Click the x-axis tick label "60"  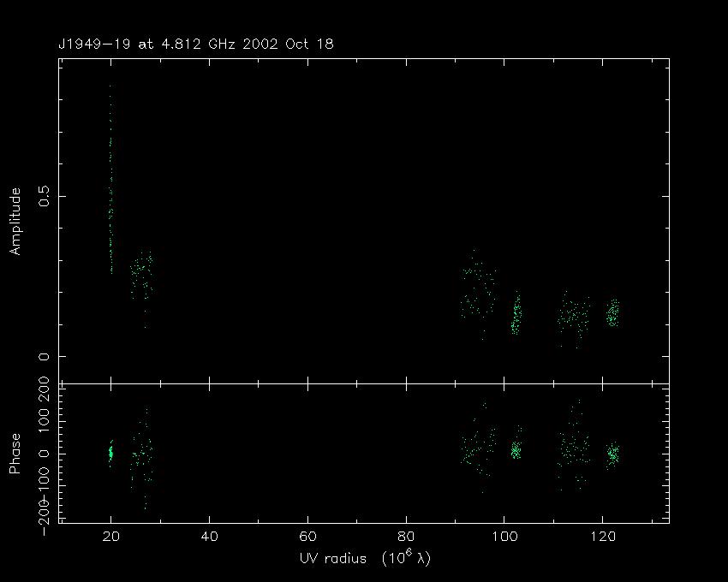click(x=307, y=537)
